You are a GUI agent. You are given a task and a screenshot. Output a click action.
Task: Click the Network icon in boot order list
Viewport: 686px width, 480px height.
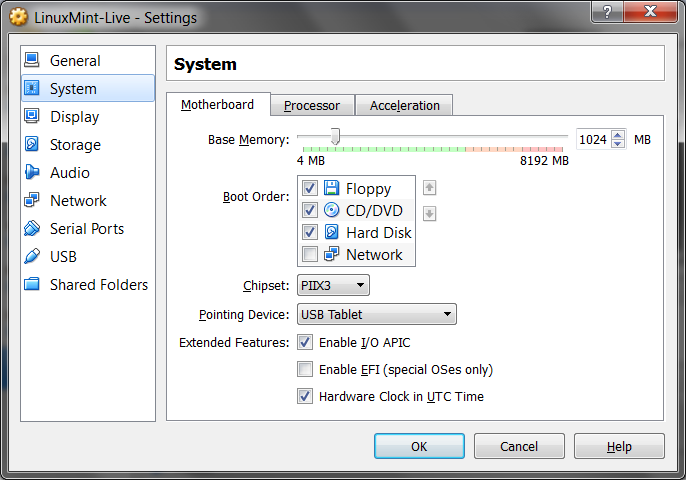(x=332, y=254)
